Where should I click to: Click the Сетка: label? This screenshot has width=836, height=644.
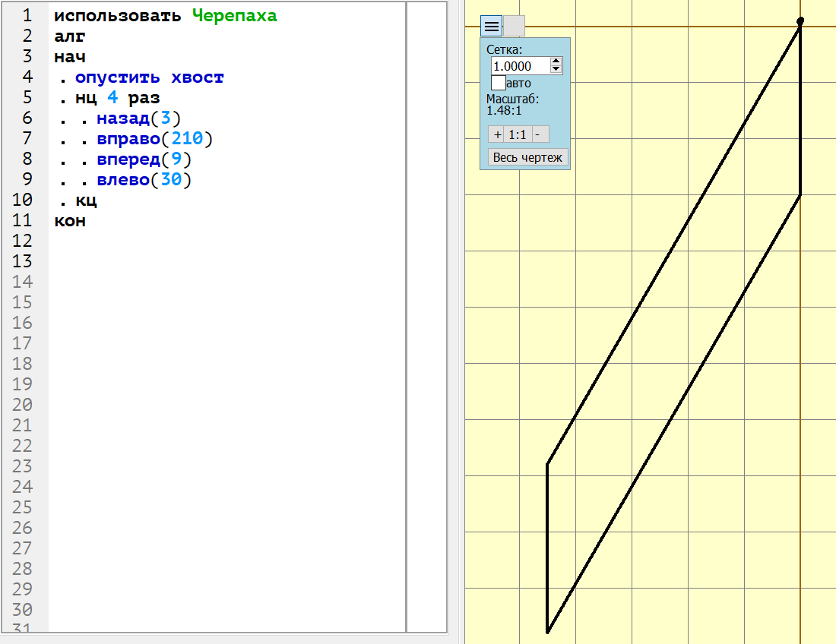(x=504, y=49)
